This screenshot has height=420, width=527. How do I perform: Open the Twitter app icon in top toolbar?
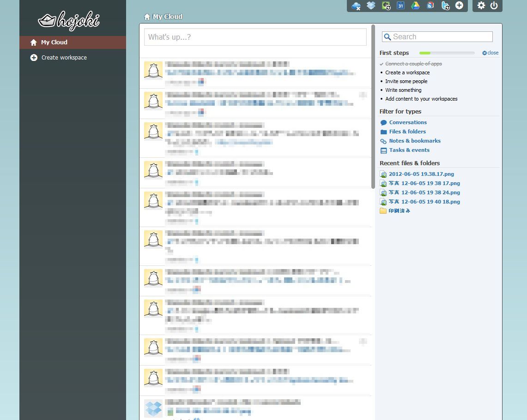pos(445,6)
